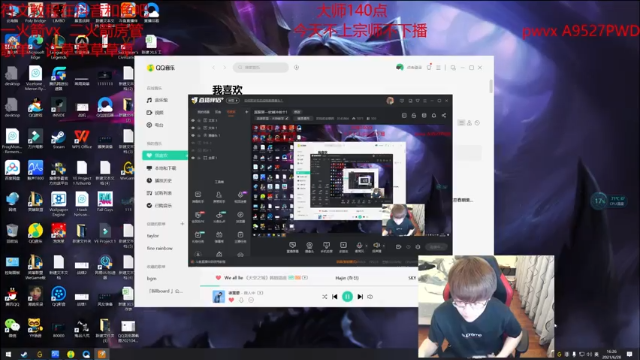
Task: Toggle eye of 摄像头 source row
Action: (x=193, y=135)
